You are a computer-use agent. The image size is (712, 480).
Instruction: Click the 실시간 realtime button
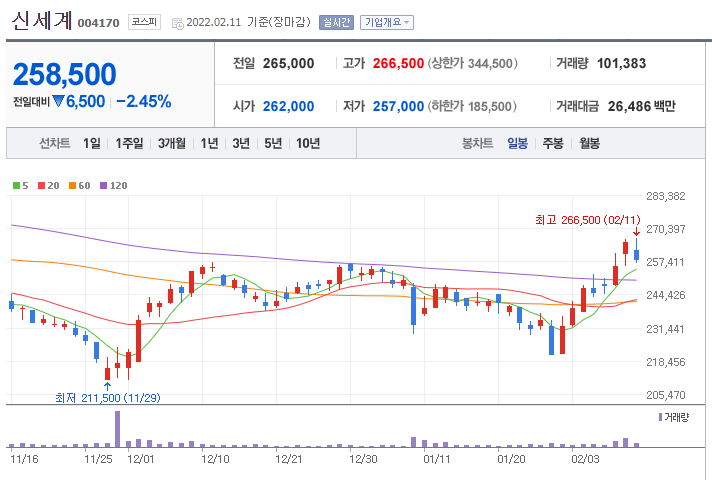tap(336, 22)
